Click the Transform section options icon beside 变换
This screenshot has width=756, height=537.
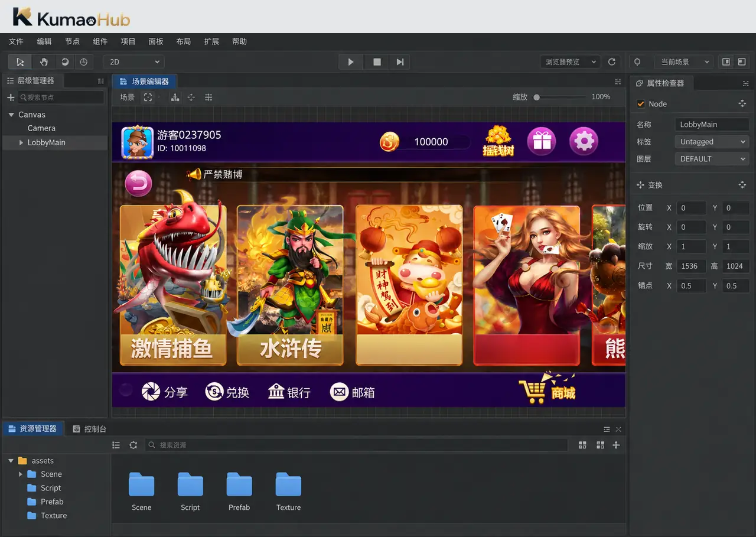pos(742,185)
